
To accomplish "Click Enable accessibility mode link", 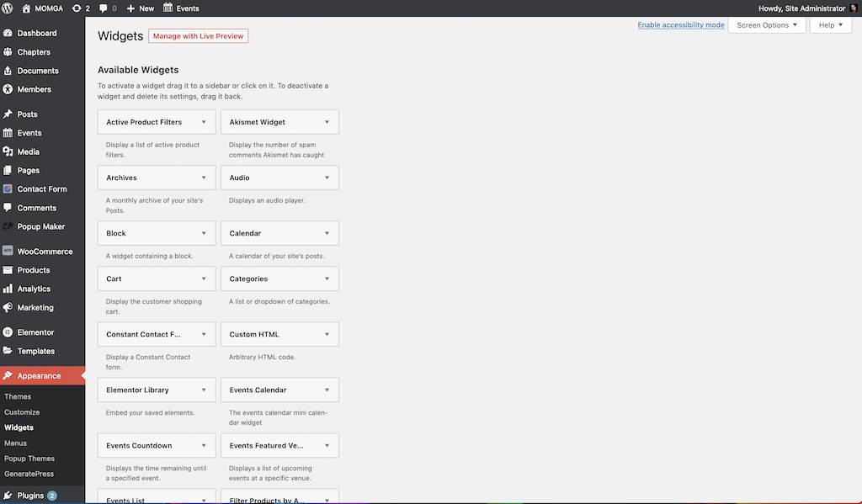I will click(680, 24).
